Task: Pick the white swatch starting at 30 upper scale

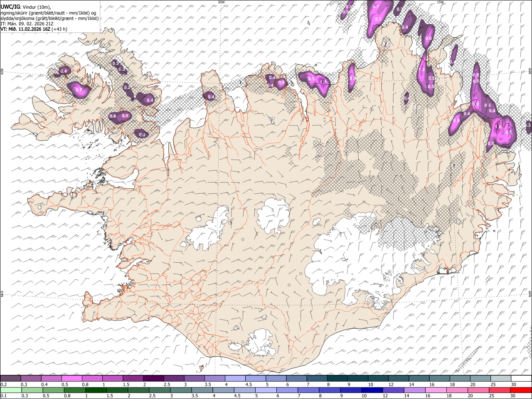Action: (521, 378)
